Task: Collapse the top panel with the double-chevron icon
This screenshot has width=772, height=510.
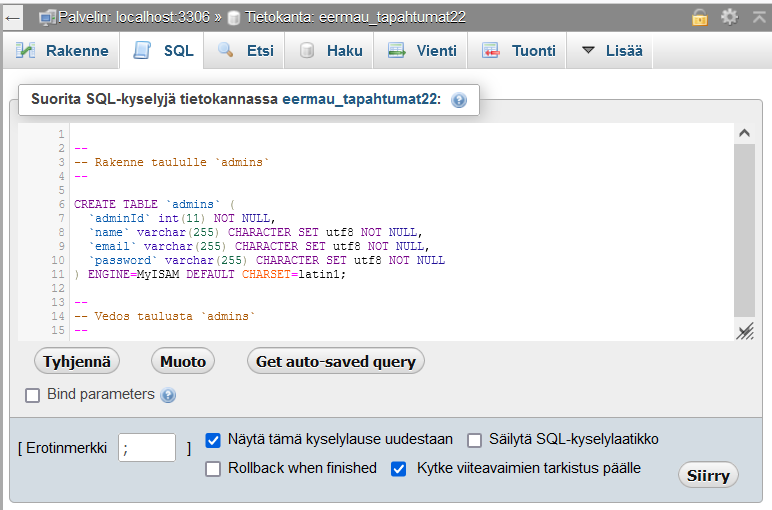Action: 757,17
